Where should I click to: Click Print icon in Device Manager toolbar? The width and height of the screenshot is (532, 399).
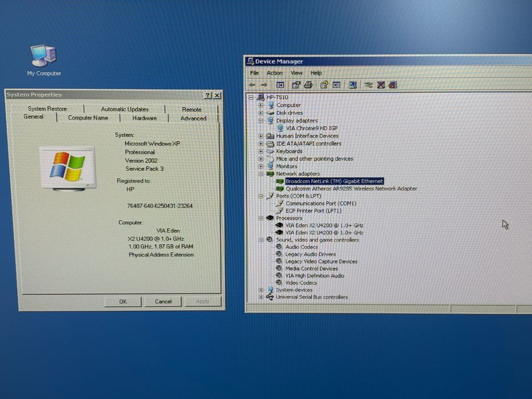308,85
